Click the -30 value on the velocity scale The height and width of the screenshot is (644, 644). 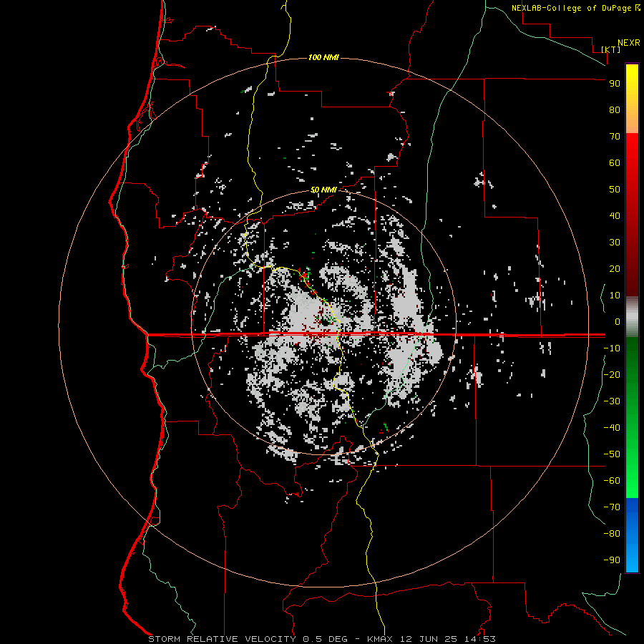[x=612, y=401]
